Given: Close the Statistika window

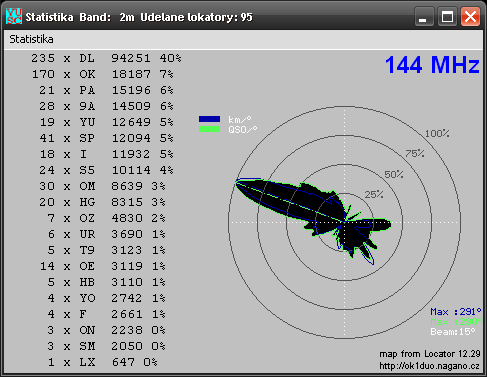Looking at the screenshot, I should click(x=470, y=17).
